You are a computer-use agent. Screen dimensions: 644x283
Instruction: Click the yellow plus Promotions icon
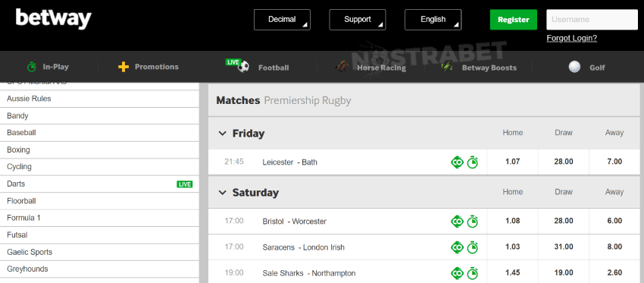coord(123,67)
